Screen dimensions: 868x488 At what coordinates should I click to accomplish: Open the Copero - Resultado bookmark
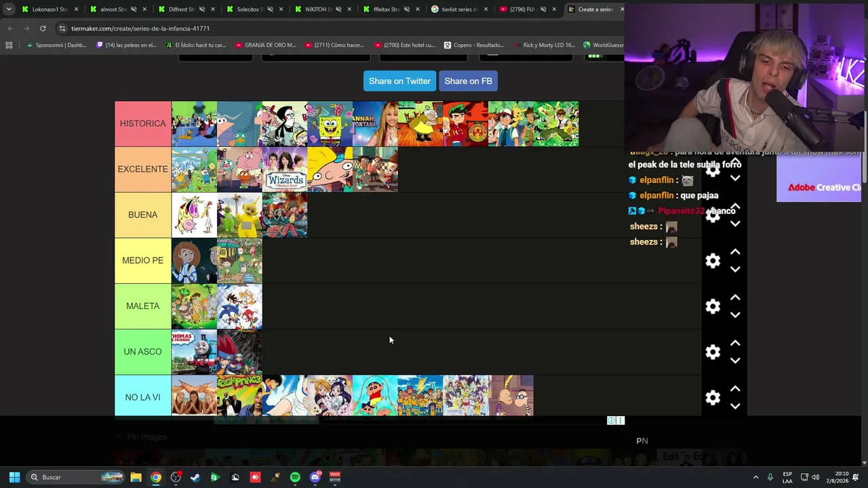point(474,45)
